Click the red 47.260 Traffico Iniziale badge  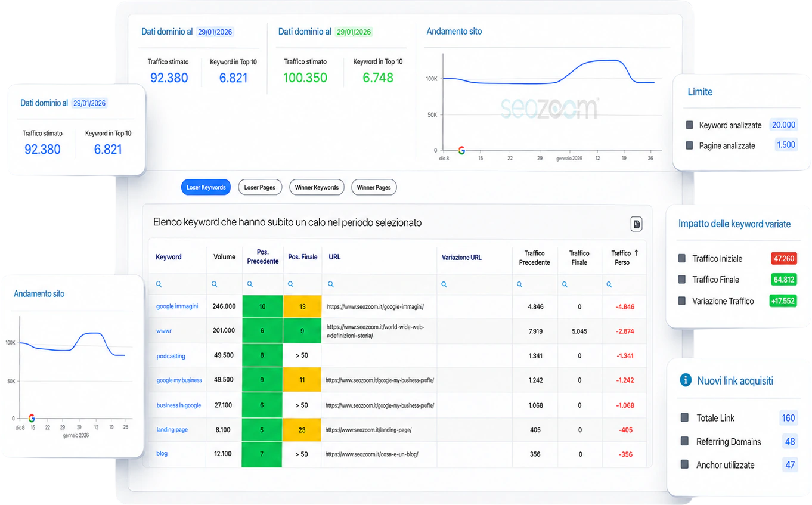click(783, 258)
